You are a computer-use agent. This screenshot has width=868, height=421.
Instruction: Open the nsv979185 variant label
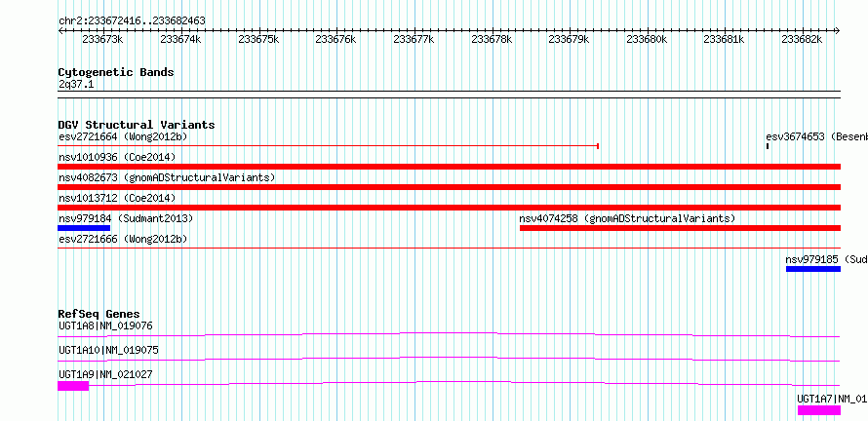(826, 259)
